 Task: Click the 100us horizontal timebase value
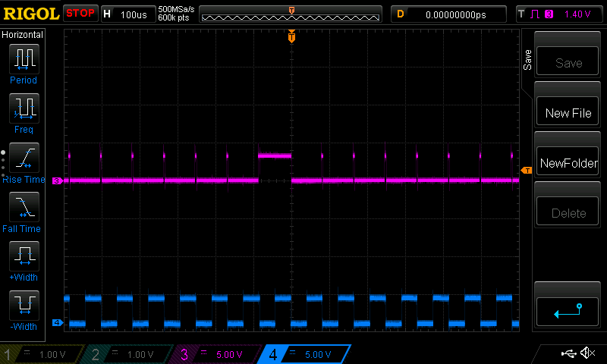click(134, 14)
